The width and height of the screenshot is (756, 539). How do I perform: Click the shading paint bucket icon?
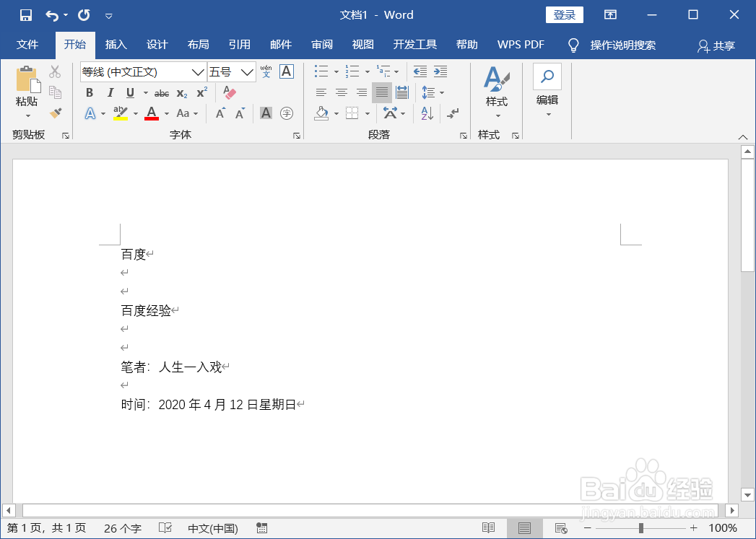point(321,113)
